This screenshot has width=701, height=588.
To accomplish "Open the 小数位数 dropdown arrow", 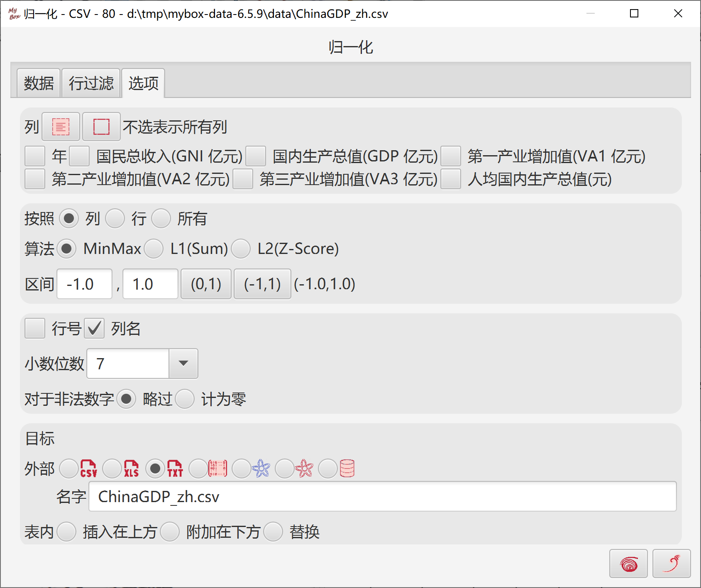I will pyautogui.click(x=183, y=364).
